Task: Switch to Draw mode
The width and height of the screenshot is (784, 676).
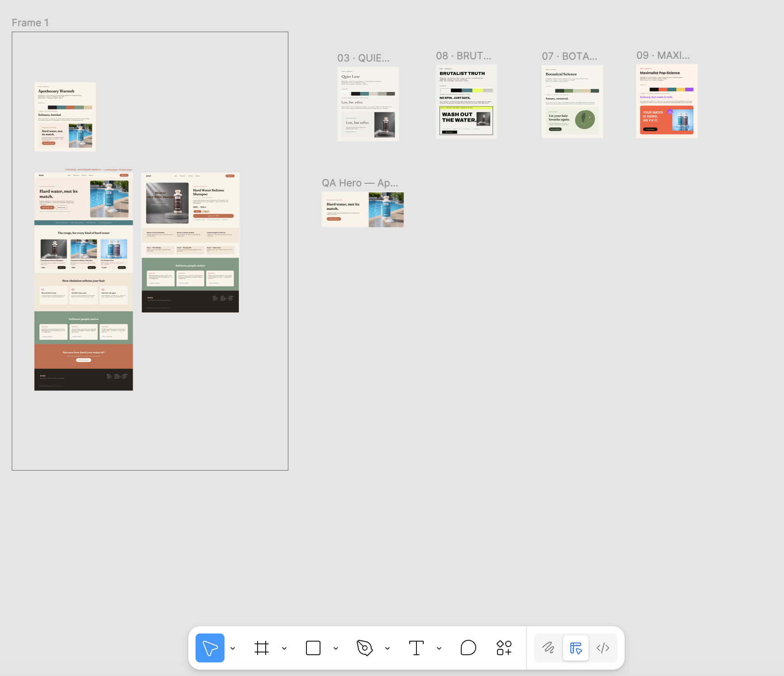Action: coord(549,648)
